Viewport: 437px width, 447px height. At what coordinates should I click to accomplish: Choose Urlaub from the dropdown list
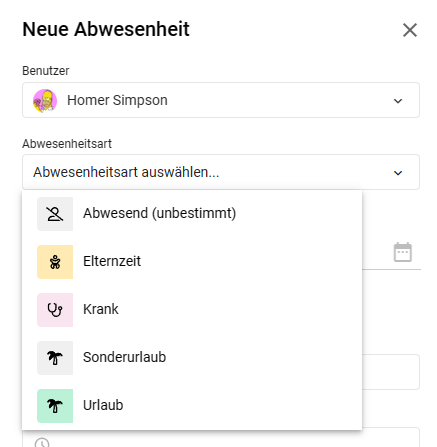192,406
